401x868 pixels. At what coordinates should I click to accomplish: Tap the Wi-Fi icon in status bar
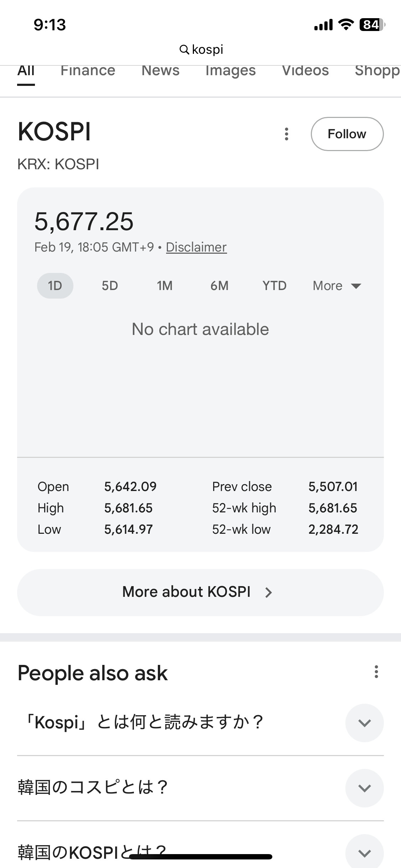pyautogui.click(x=345, y=25)
